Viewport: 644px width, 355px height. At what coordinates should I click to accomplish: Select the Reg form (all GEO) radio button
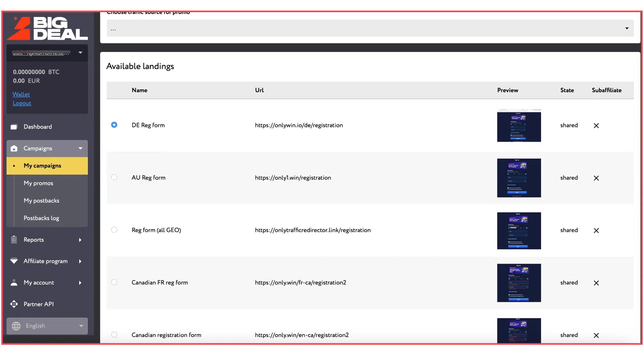(x=114, y=230)
